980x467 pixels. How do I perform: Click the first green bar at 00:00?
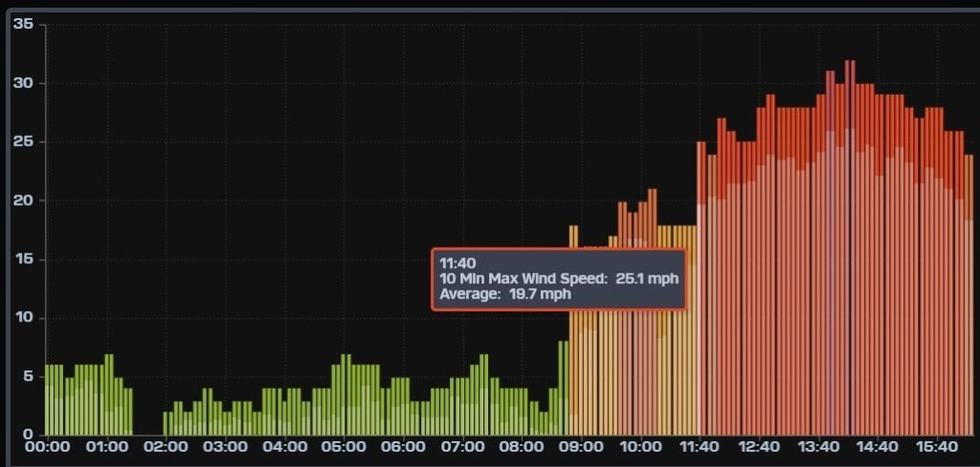49,402
